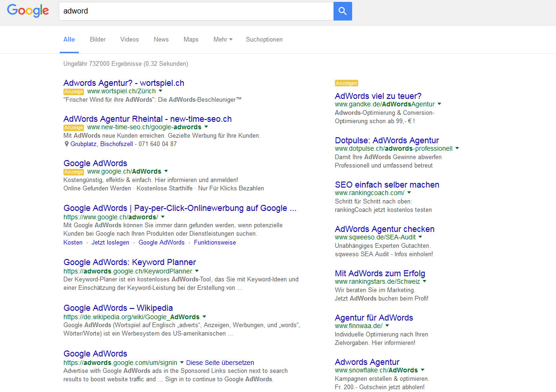The width and height of the screenshot is (556, 392).
Task: Click the blue search magnifier button
Action: click(342, 11)
